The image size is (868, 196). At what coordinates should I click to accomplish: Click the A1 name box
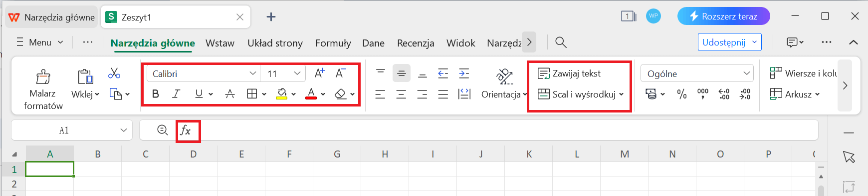72,130
